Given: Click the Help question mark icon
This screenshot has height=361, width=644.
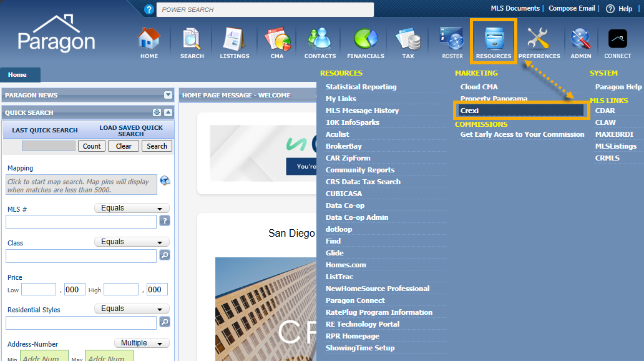Looking at the screenshot, I should click(610, 9).
